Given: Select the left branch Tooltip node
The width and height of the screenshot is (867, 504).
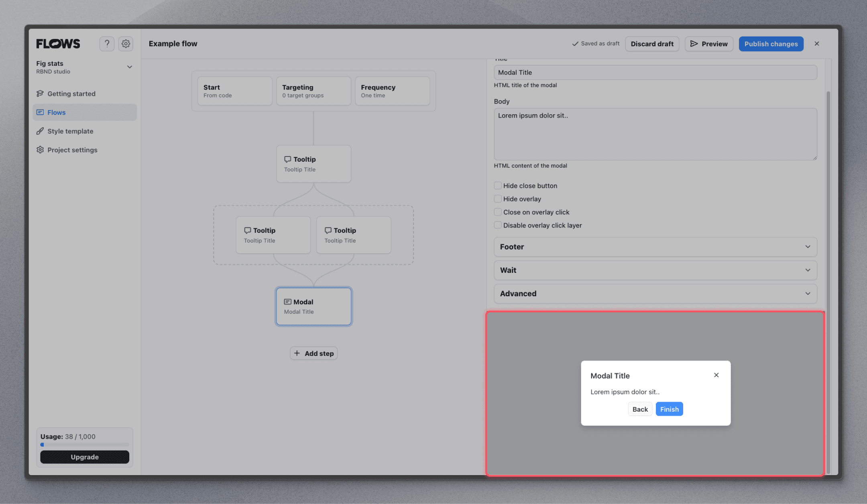Looking at the screenshot, I should coord(273,235).
